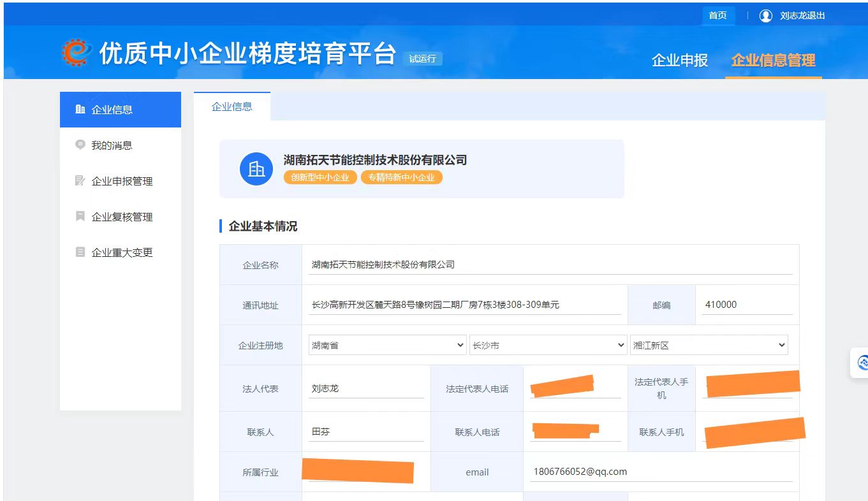Click the 法定代表人手机 input field
This screenshot has height=501, width=868.
coord(747,388)
